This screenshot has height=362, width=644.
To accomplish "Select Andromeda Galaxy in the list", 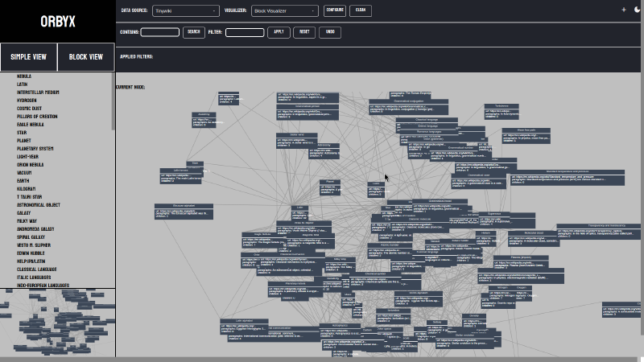I will coord(35,229).
